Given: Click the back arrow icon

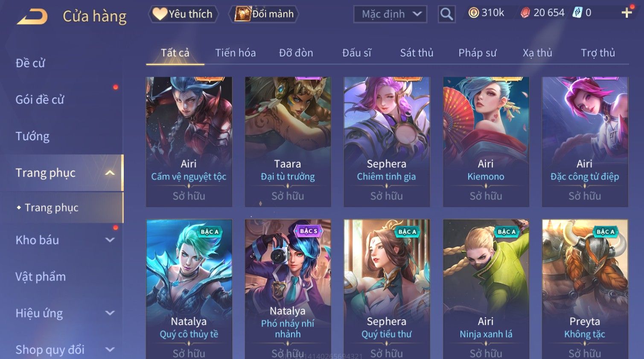Looking at the screenshot, I should pyautogui.click(x=32, y=16).
